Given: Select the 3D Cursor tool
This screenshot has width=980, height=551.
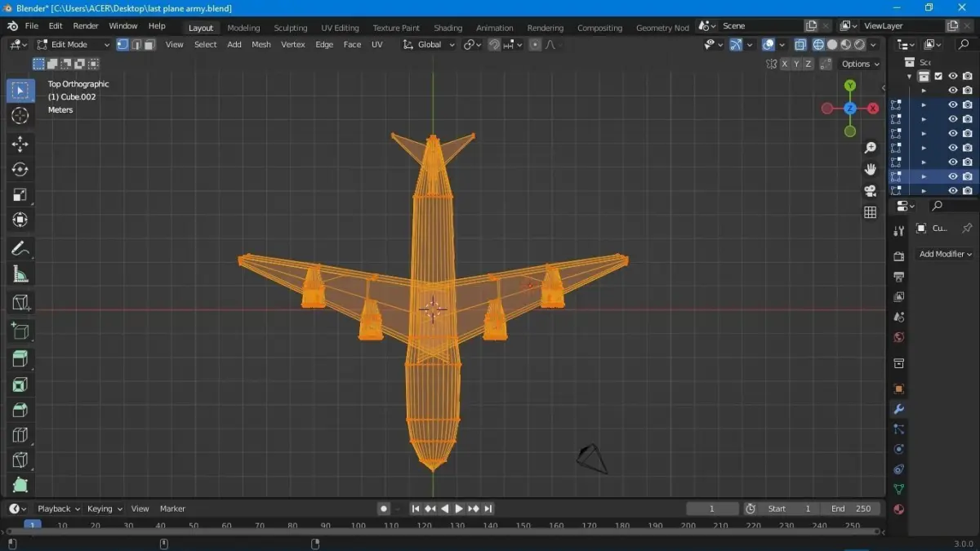Looking at the screenshot, I should pyautogui.click(x=20, y=116).
